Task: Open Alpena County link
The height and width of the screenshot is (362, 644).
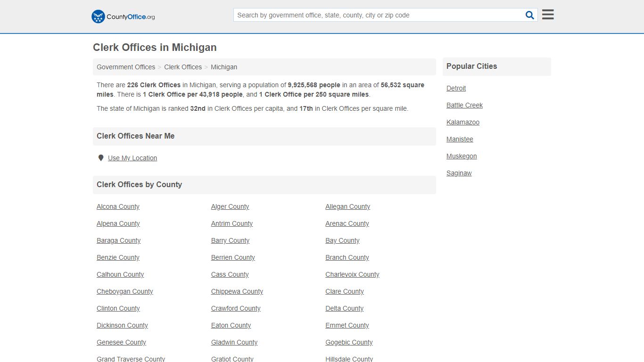Action: [x=118, y=223]
